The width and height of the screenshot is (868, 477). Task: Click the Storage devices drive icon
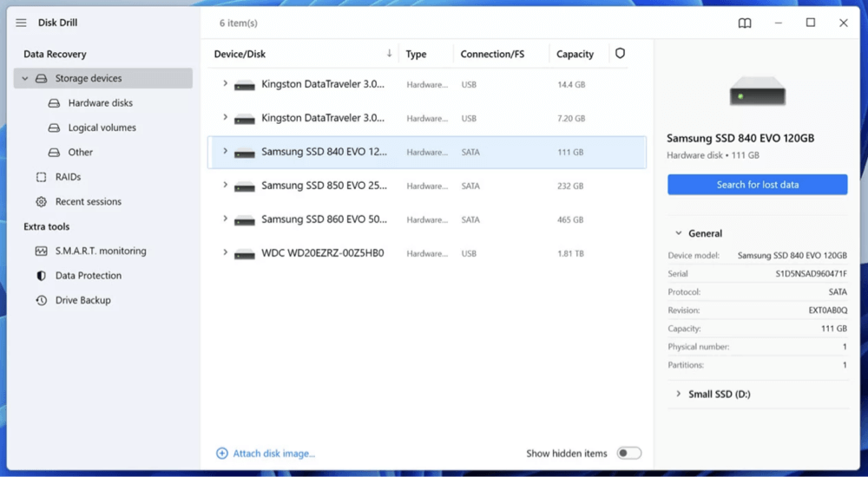42,79
